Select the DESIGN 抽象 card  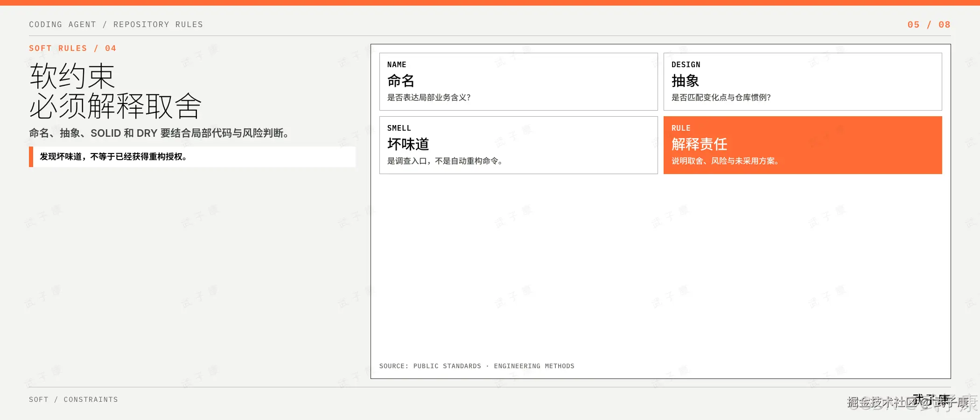pos(803,82)
